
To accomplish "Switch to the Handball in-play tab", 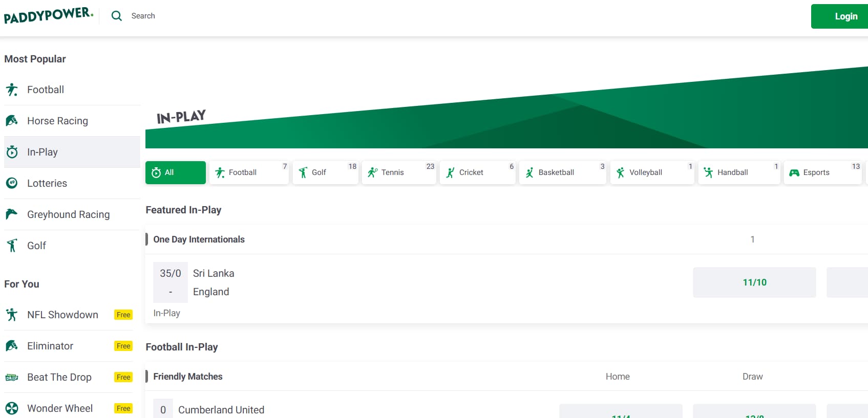I will point(739,172).
